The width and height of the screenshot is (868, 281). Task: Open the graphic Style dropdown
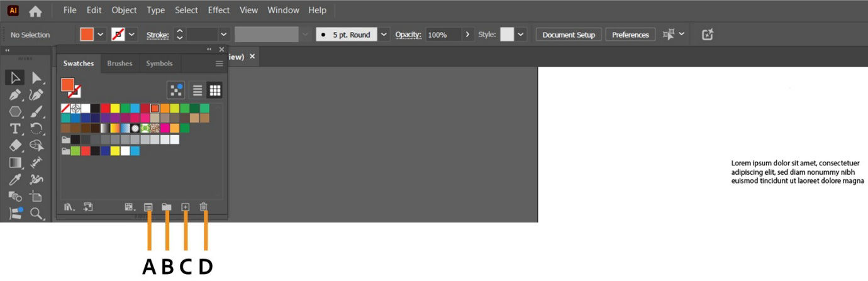pyautogui.click(x=520, y=35)
